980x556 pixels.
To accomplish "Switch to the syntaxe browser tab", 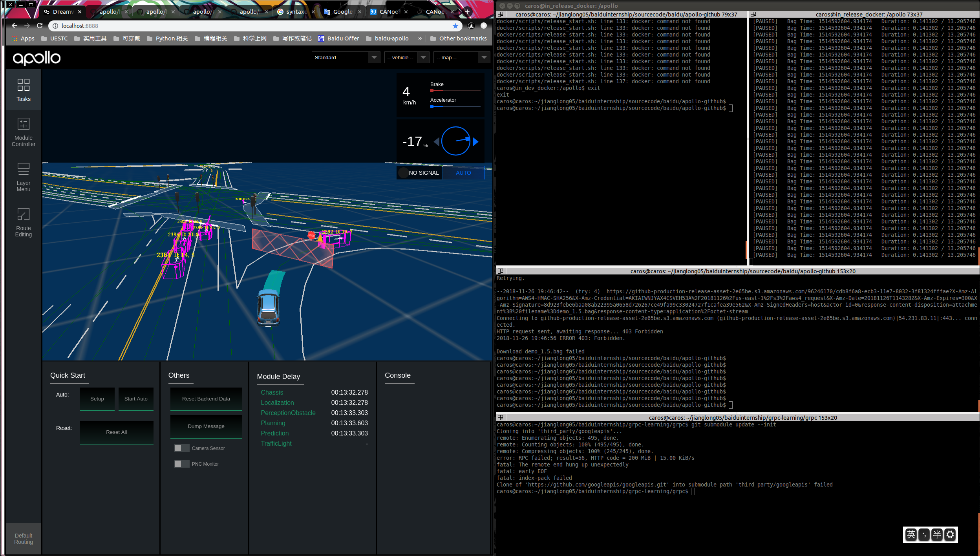I will [296, 12].
